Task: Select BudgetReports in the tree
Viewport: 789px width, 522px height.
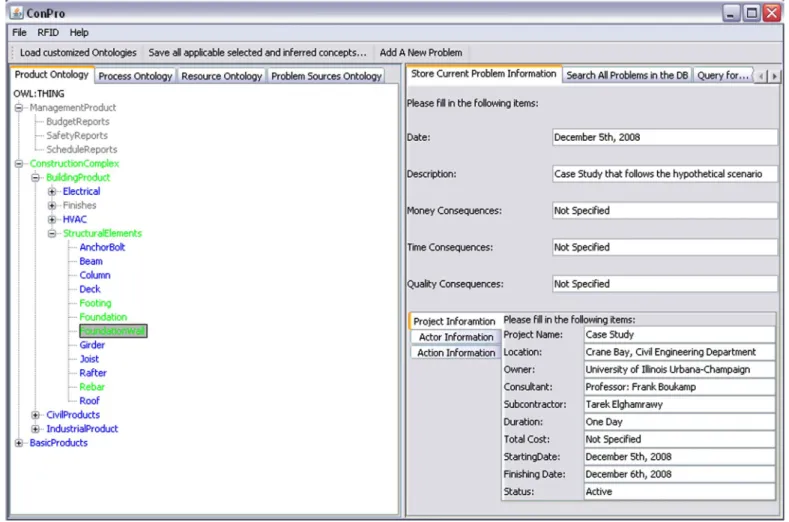Action: (77, 122)
